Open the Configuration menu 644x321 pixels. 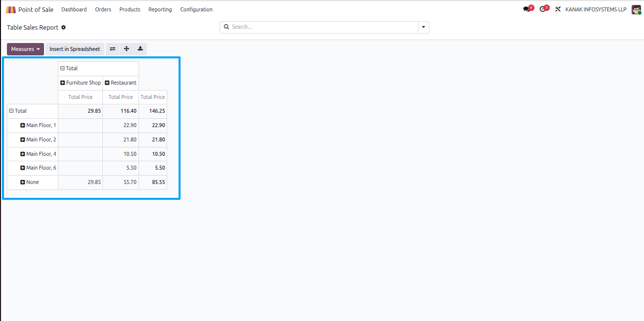(x=196, y=9)
